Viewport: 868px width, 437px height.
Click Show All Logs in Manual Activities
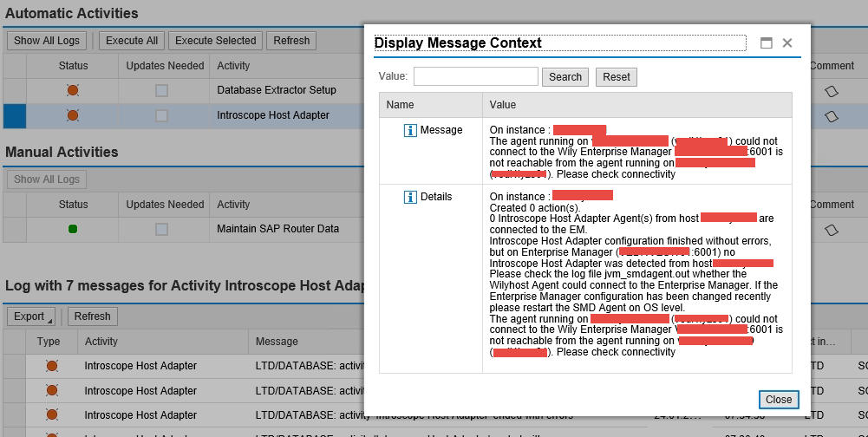[x=47, y=179]
